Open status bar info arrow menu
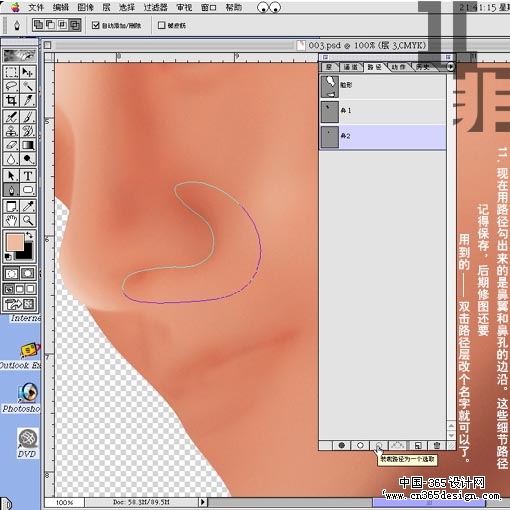Image resolution: width=510 pixels, height=510 pixels. click(202, 502)
